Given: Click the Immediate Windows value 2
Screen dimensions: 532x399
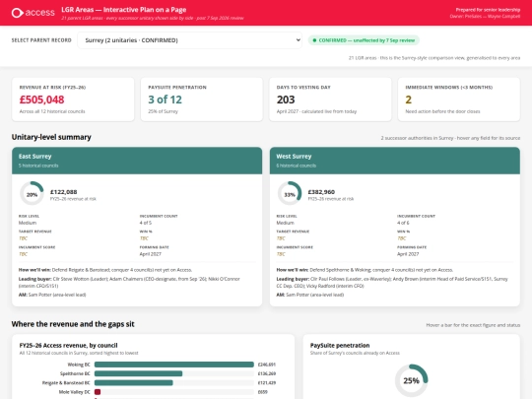Looking at the screenshot, I should point(408,100).
